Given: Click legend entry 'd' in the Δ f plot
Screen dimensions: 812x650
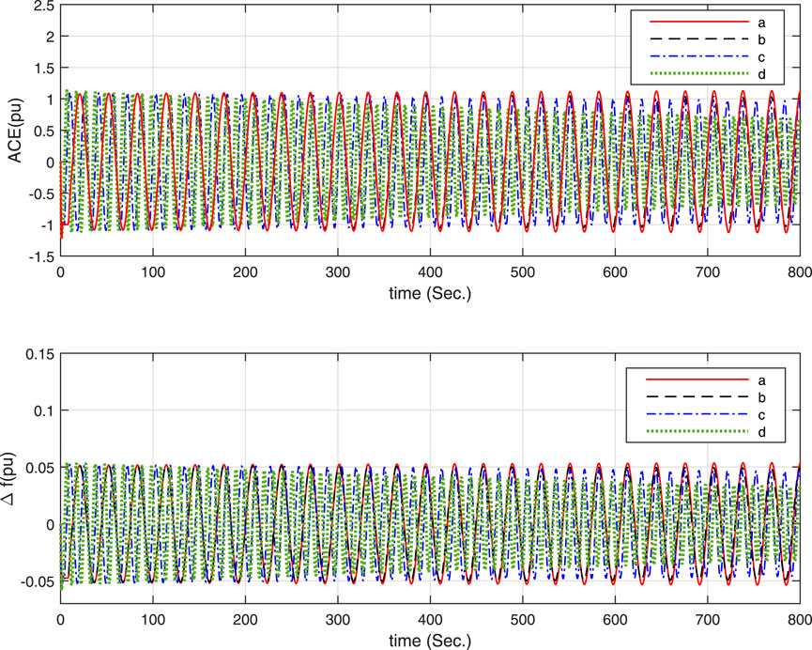Looking at the screenshot, I should point(761,432).
